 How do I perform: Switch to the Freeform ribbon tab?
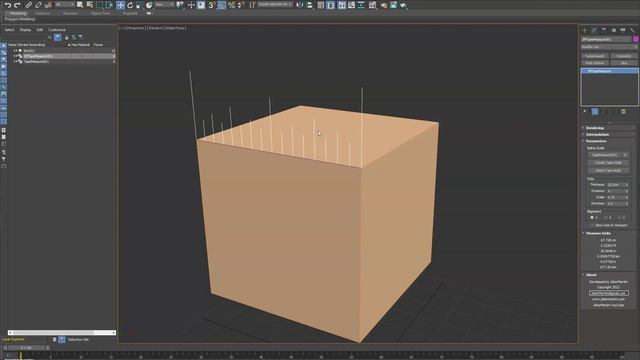tap(42, 13)
